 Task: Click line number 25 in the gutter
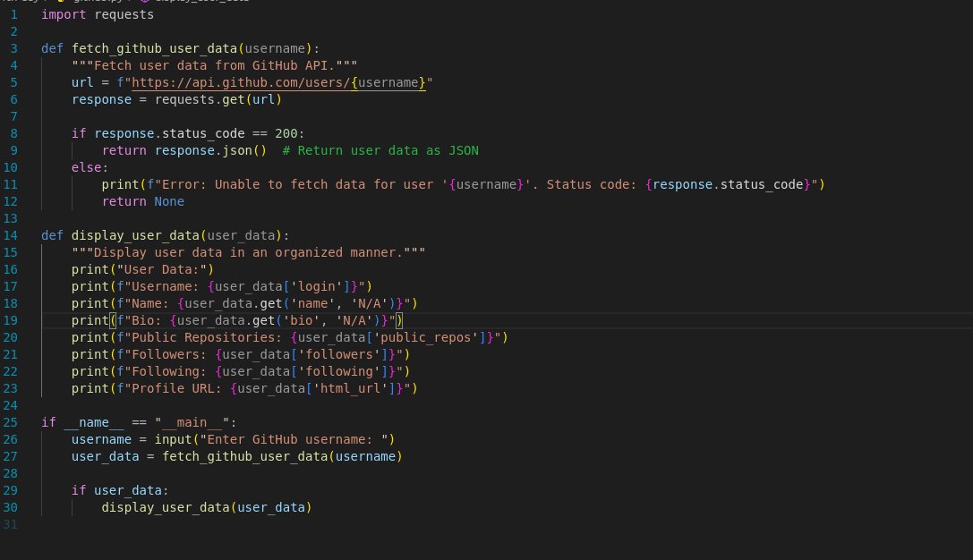pyautogui.click(x=11, y=422)
